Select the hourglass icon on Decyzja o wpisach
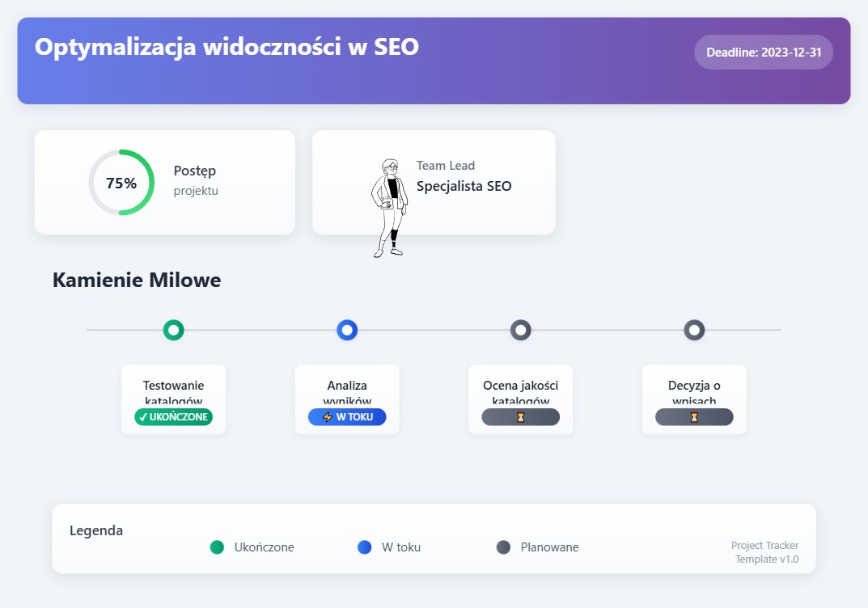 [x=693, y=416]
